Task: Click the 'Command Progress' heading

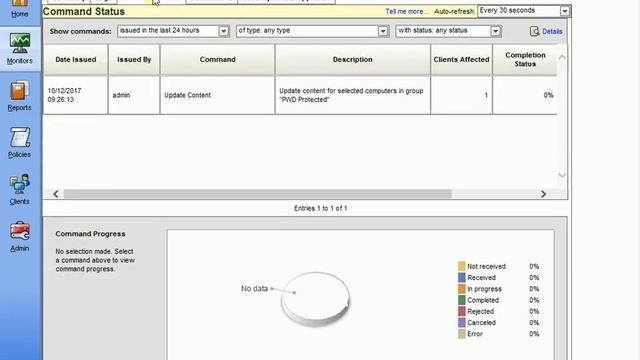Action: [x=90, y=234]
